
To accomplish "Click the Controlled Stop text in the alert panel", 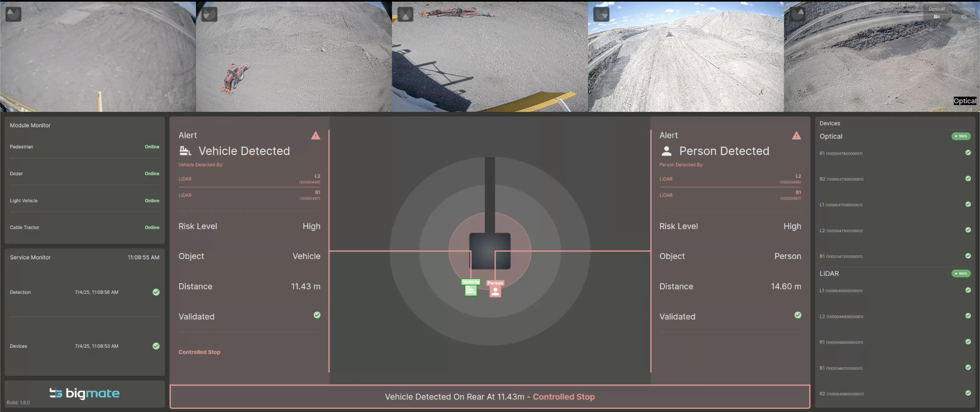I will pyautogui.click(x=199, y=352).
